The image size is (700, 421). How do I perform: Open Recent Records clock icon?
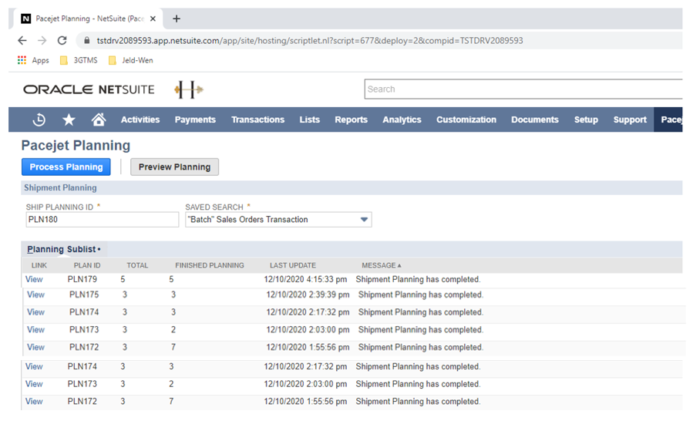click(39, 120)
